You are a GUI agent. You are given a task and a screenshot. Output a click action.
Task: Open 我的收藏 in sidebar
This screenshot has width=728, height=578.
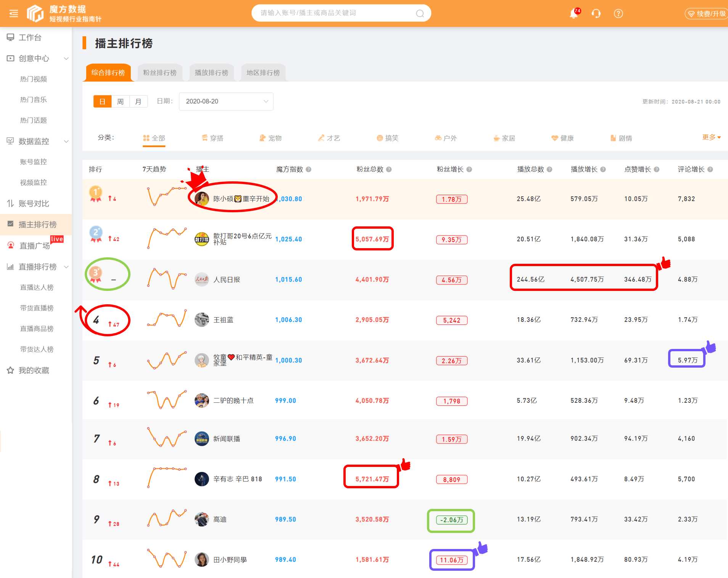point(34,370)
